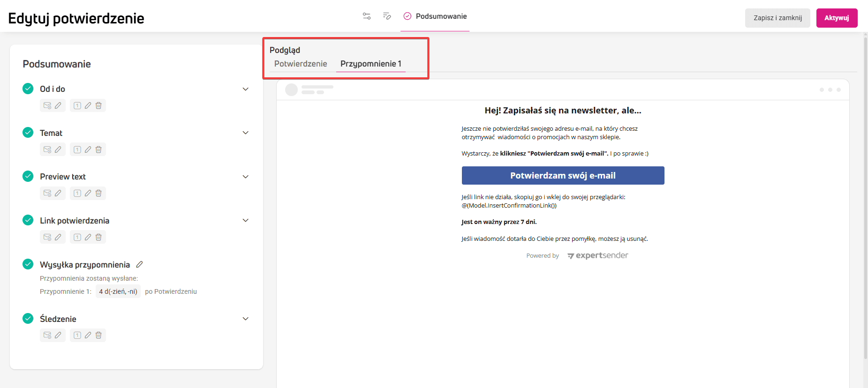Click the reminder delay 4 d(-zień, -ni) field
This screenshot has width=868, height=388.
pos(118,291)
